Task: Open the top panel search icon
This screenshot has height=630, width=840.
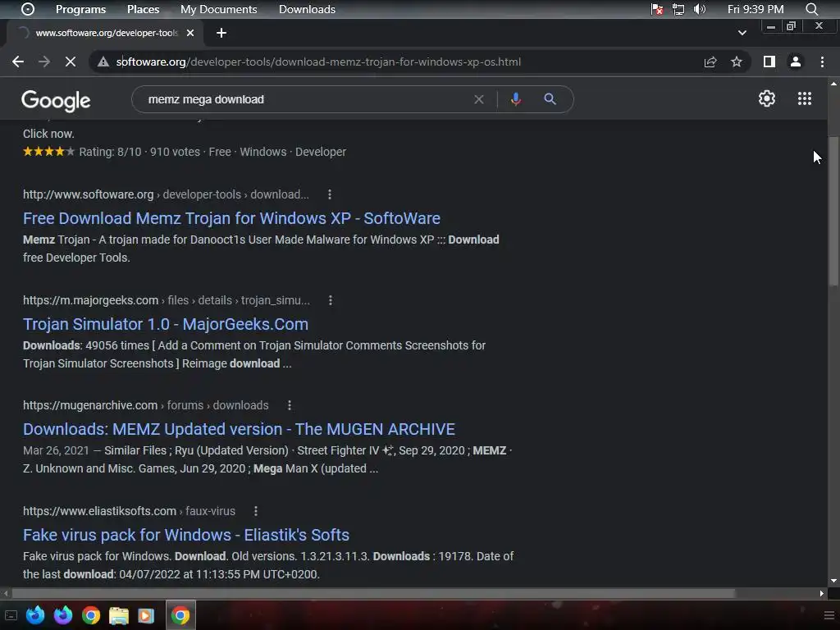Action: (812, 9)
